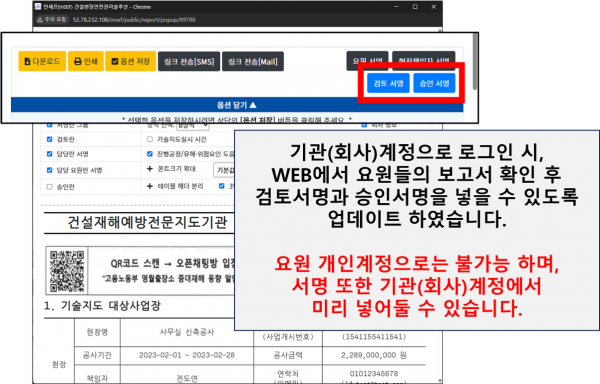Save options with 옵션 저장

130,61
